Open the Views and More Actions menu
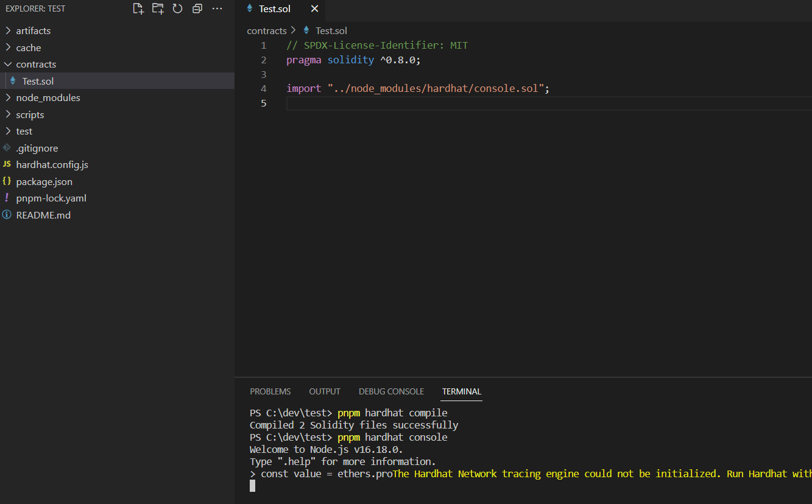812x504 pixels. 217,8
